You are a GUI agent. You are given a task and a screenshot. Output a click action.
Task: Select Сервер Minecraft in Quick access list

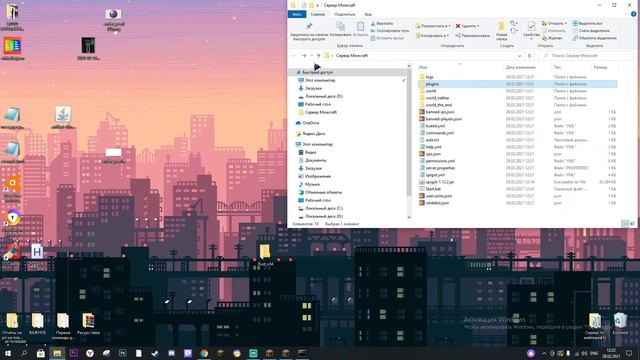(x=321, y=112)
